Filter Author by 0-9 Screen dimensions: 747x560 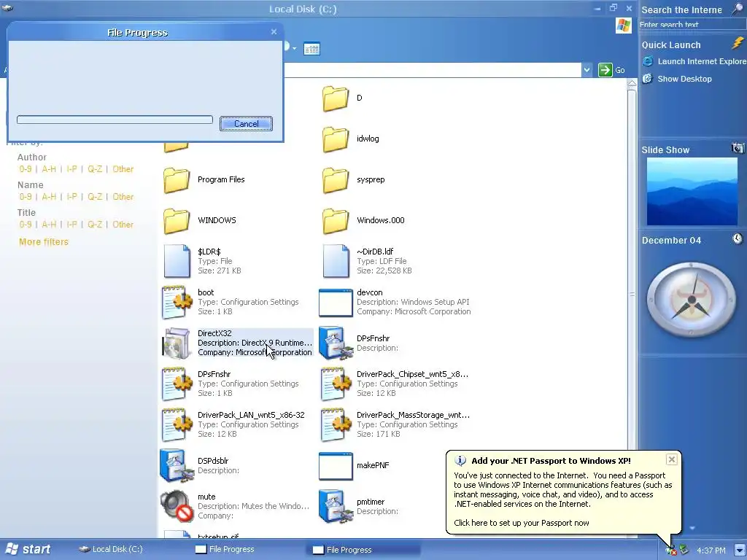[x=26, y=169]
